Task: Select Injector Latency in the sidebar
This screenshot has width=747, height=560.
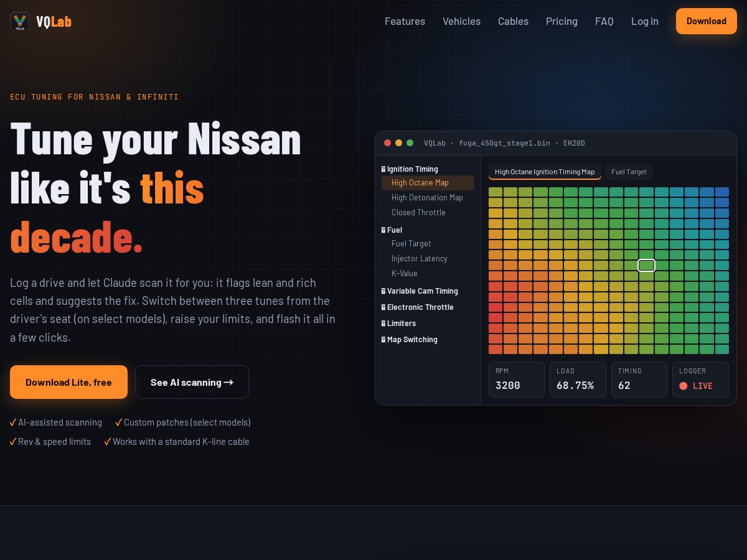Action: [x=428, y=259]
